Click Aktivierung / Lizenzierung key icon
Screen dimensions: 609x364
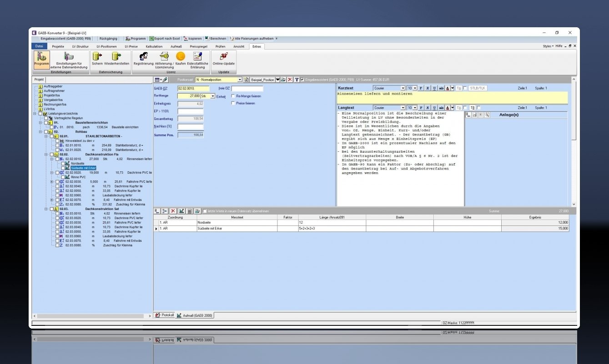[164, 56]
